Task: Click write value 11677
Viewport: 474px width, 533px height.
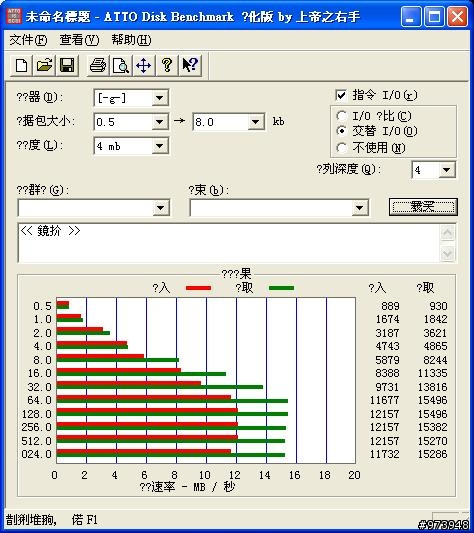Action: pyautogui.click(x=385, y=400)
